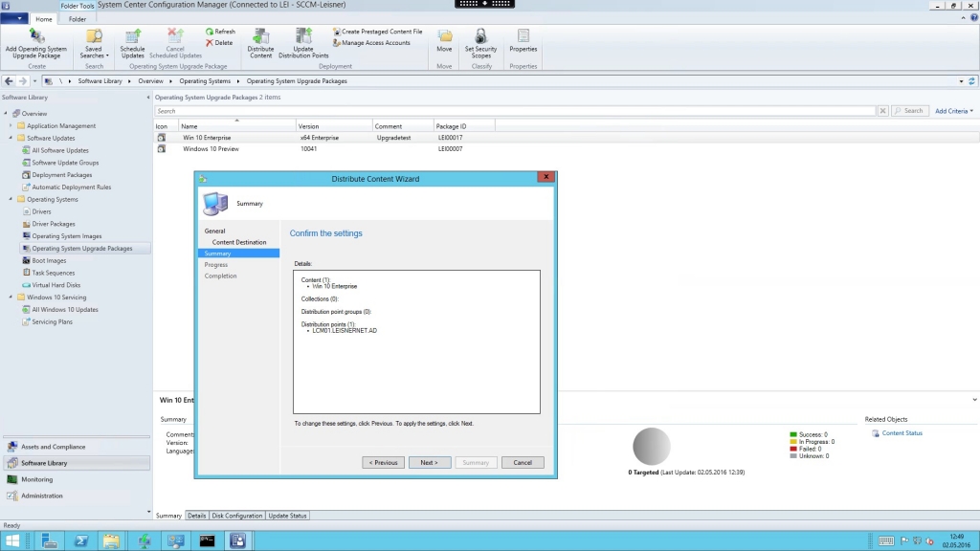Open Add Criteria dropdown

(x=954, y=111)
